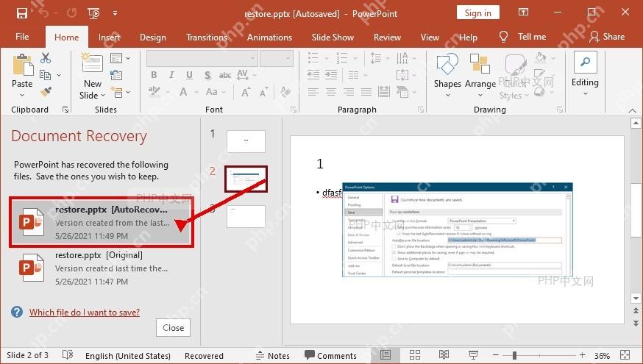Click the Copy icon

[x=45, y=75]
